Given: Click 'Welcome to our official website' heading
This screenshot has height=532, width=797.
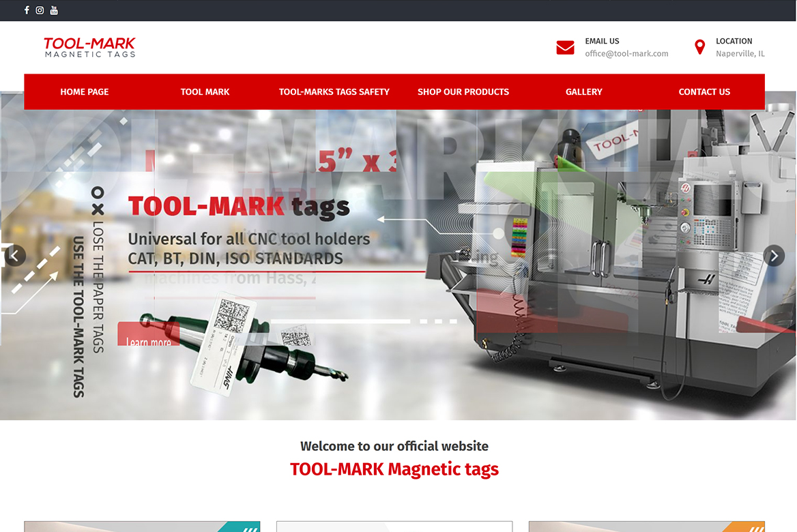Looking at the screenshot, I should pyautogui.click(x=394, y=446).
